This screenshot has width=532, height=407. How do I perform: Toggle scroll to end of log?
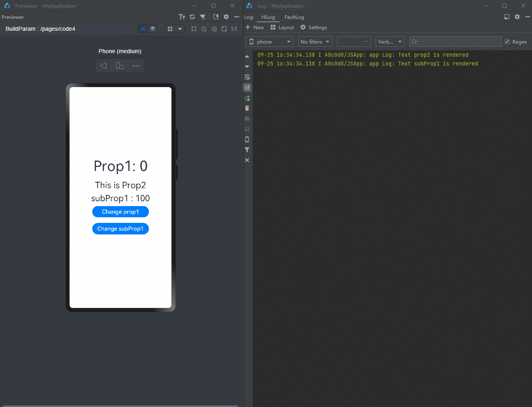247,87
